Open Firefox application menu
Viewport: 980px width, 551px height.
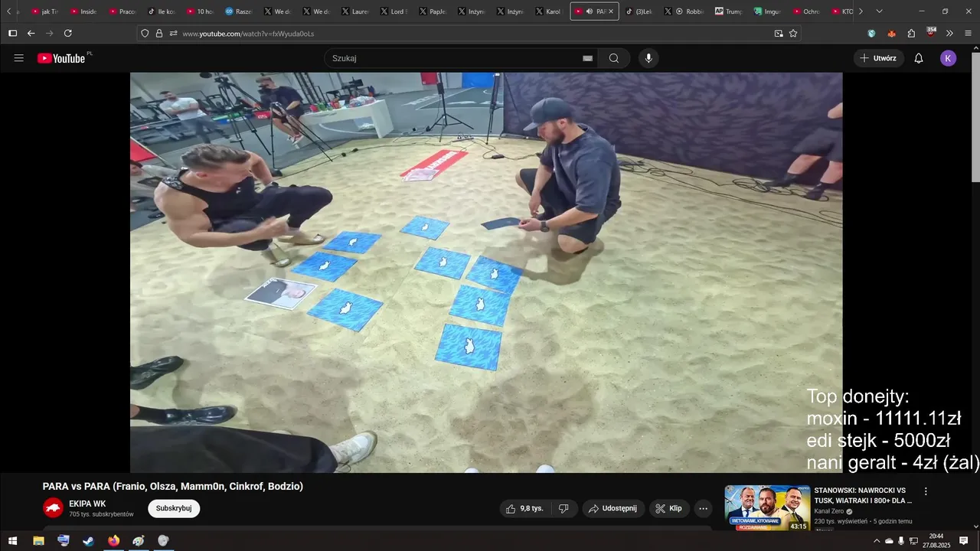(x=969, y=33)
